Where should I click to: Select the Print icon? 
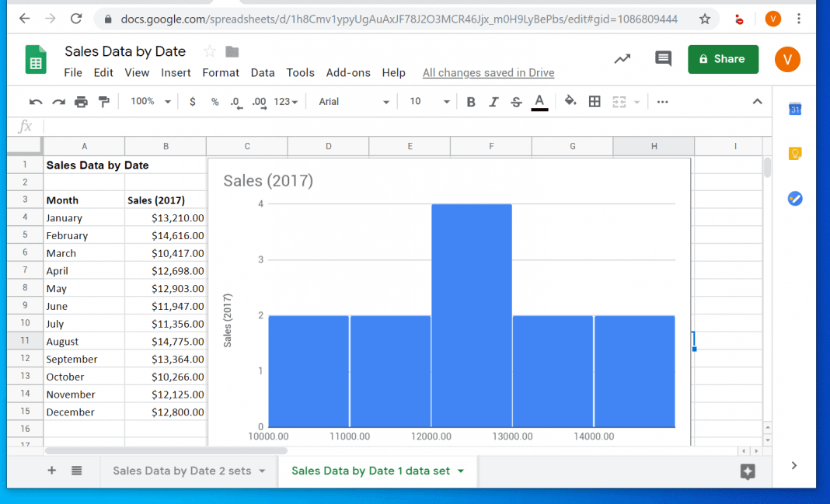click(x=81, y=101)
